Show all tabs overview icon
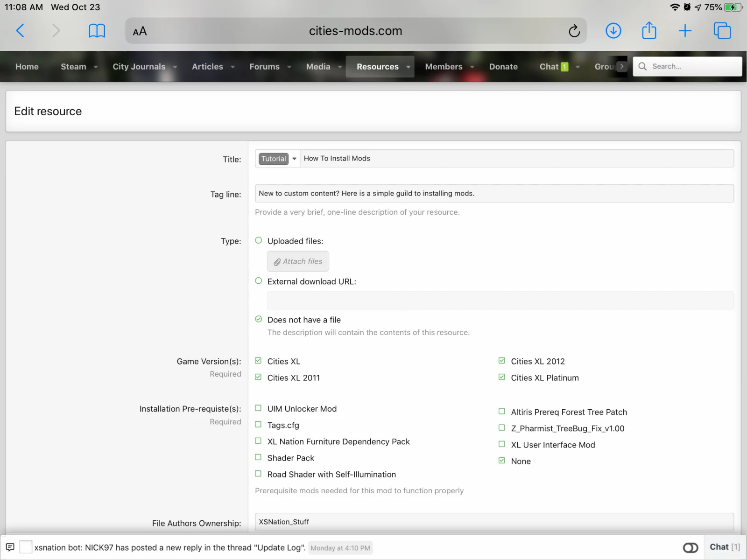This screenshot has height=560, width=747. (722, 31)
